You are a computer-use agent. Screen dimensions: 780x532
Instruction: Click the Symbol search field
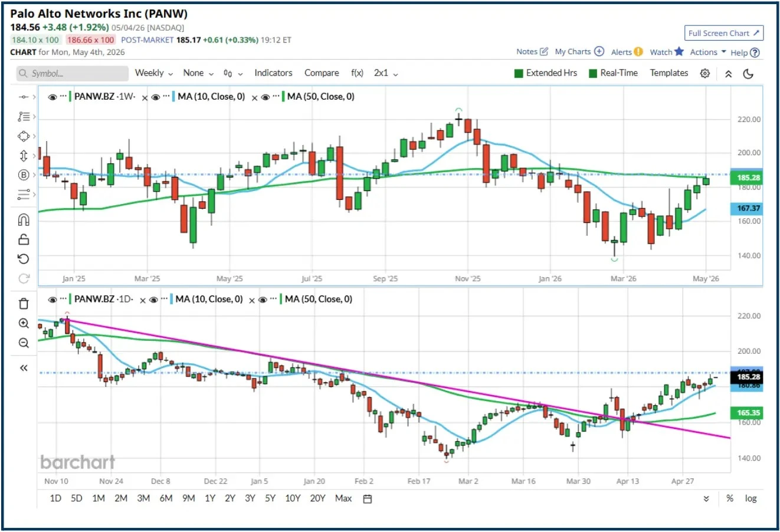(72, 74)
